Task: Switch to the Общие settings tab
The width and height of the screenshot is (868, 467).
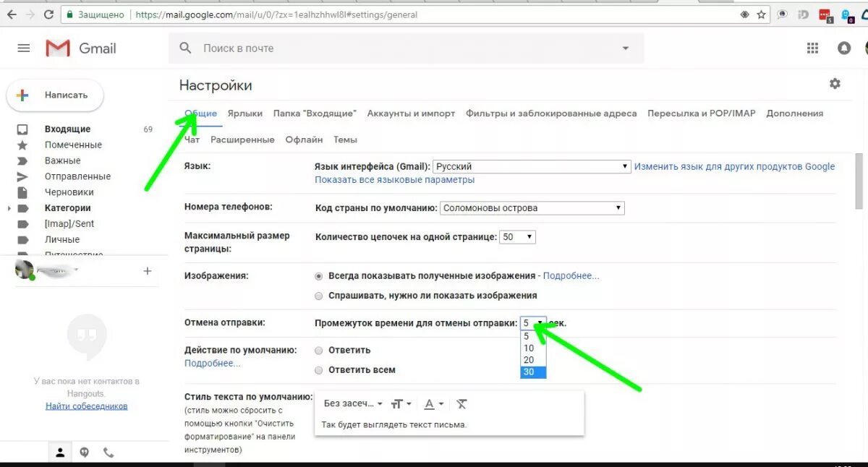Action: [x=200, y=113]
